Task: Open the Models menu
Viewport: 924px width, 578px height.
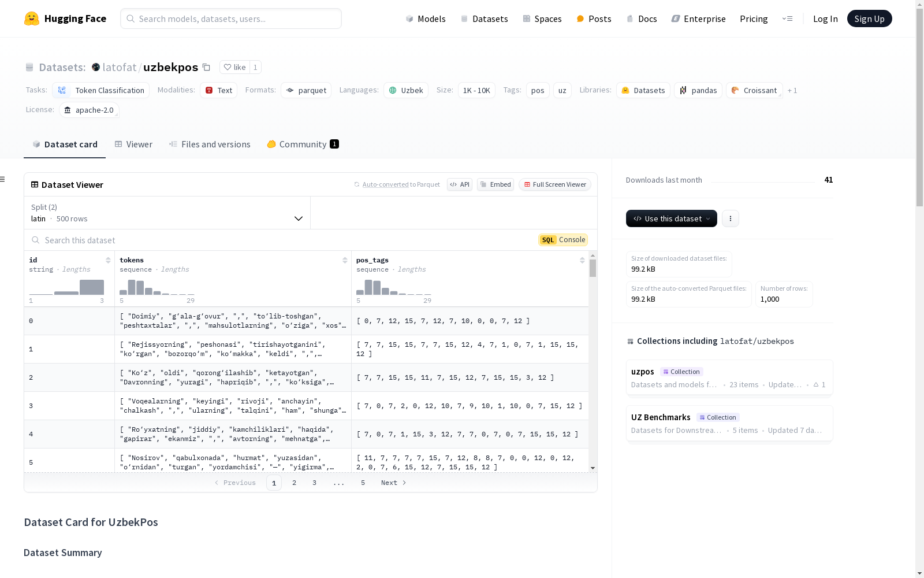Action: coord(426,18)
